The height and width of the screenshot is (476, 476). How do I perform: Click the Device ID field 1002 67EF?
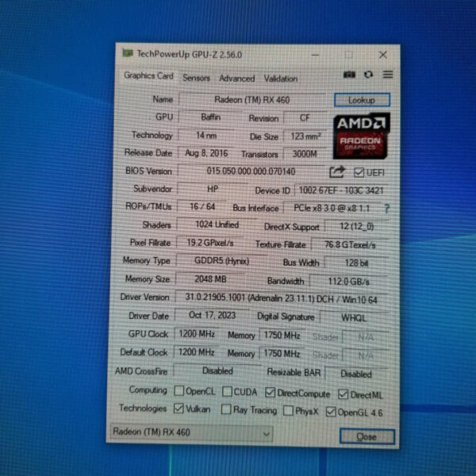point(341,190)
